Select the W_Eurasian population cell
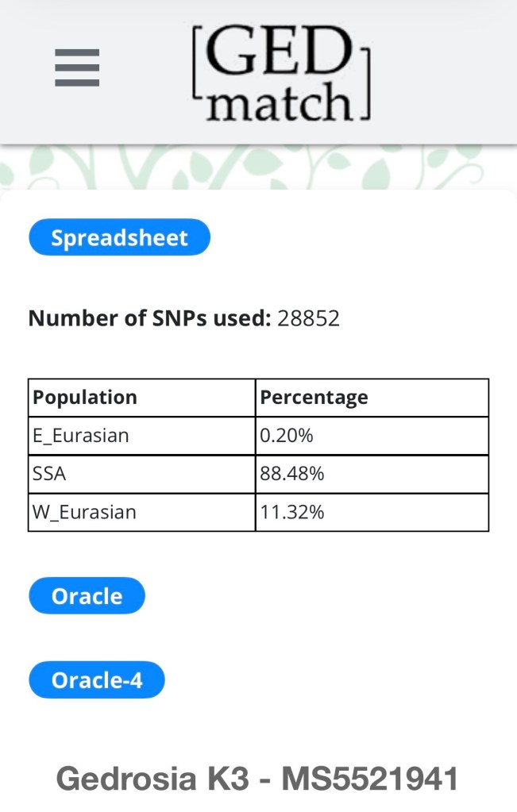Viewport: 517px width, 812px height. pyautogui.click(x=84, y=512)
